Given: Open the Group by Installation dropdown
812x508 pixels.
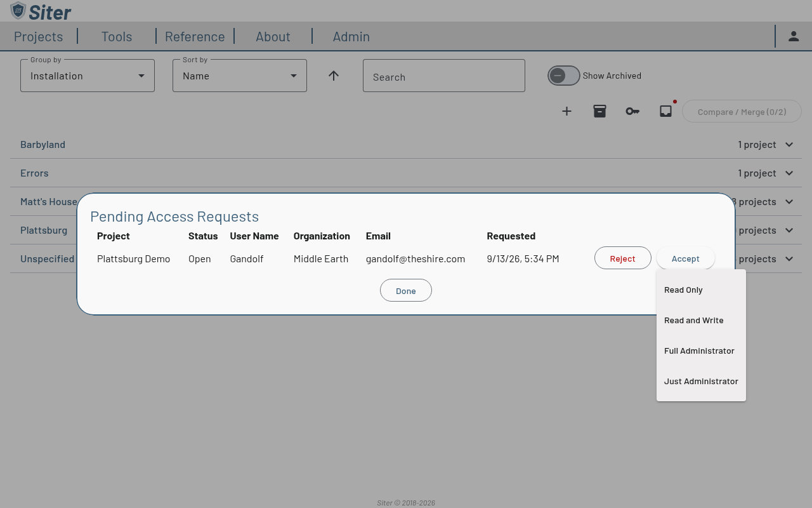Looking at the screenshot, I should click(x=88, y=76).
